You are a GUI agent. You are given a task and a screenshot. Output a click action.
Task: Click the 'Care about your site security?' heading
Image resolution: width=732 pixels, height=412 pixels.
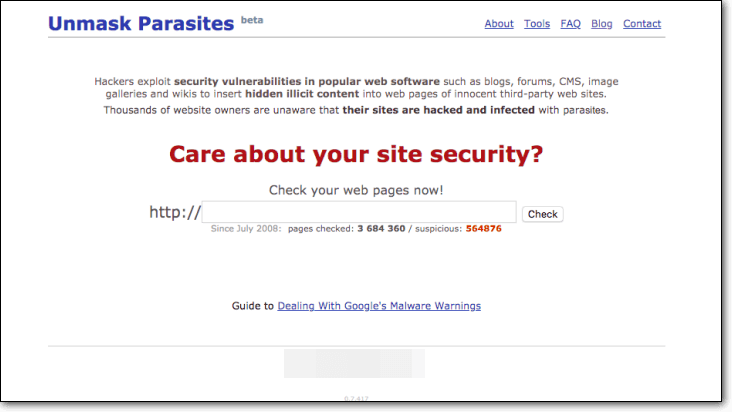356,154
